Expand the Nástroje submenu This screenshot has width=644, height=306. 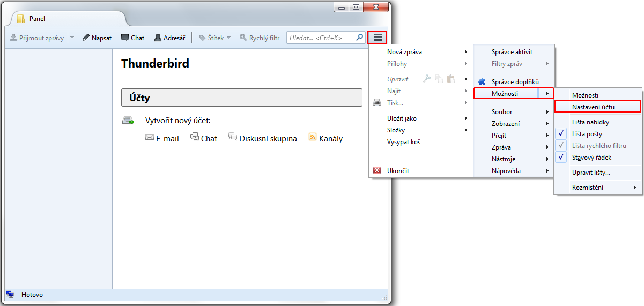point(514,159)
